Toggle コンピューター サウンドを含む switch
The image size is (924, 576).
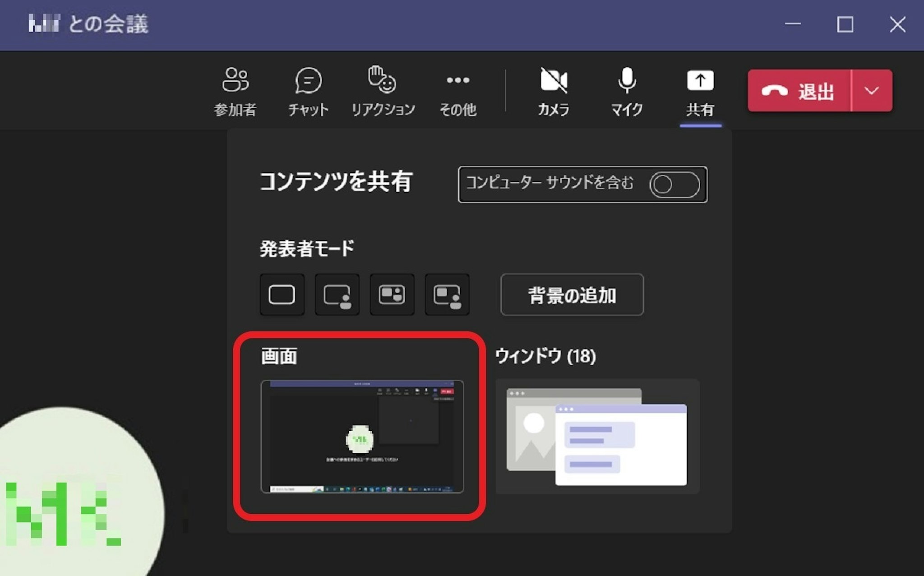tap(674, 184)
